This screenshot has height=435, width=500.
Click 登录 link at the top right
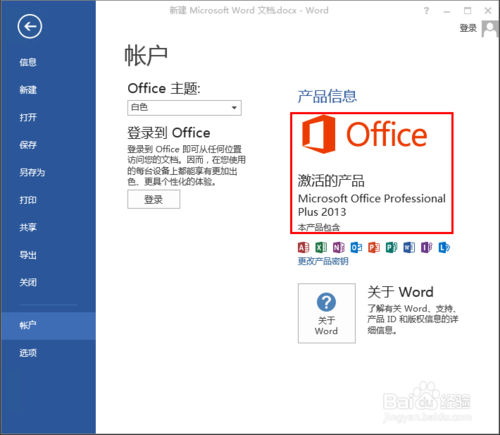point(468,28)
